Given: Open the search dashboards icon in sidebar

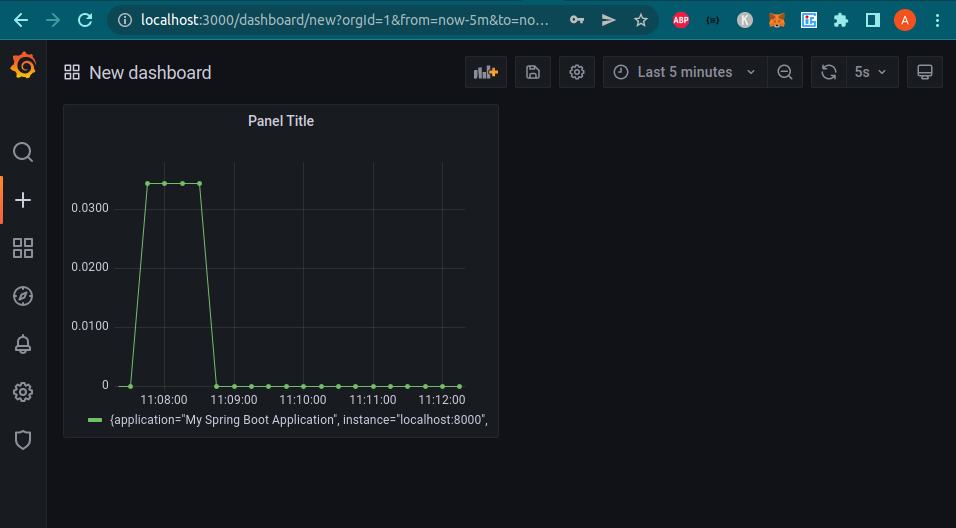Looking at the screenshot, I should click(x=23, y=152).
